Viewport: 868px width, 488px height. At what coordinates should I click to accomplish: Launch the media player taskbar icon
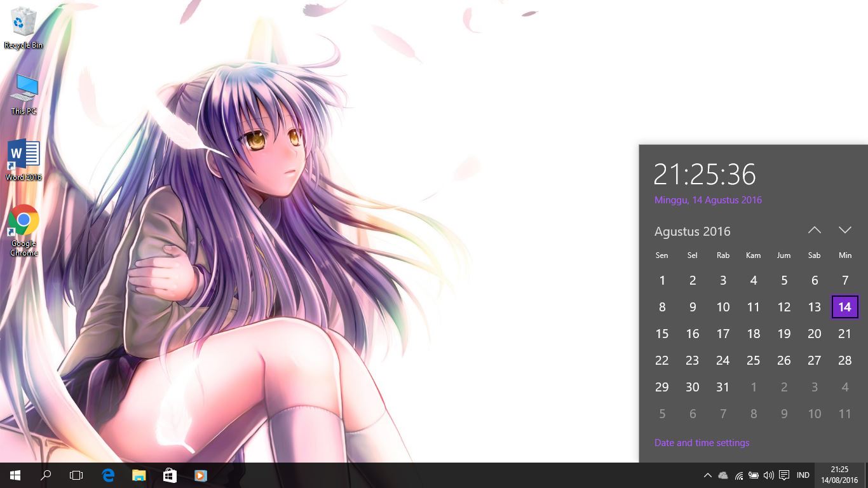[200, 475]
